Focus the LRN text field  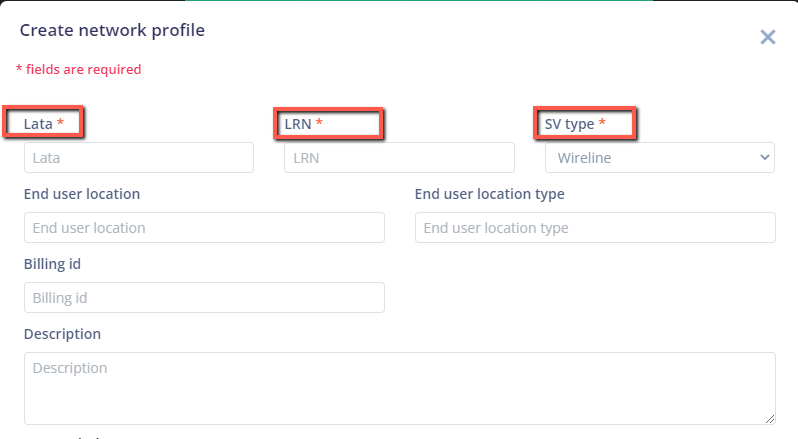point(399,158)
